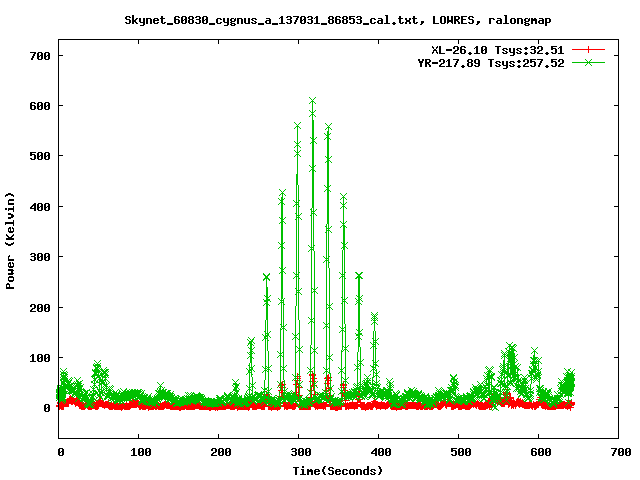Click the x-axis tick label 600
Screen dimensions: 640x480
tap(540, 452)
